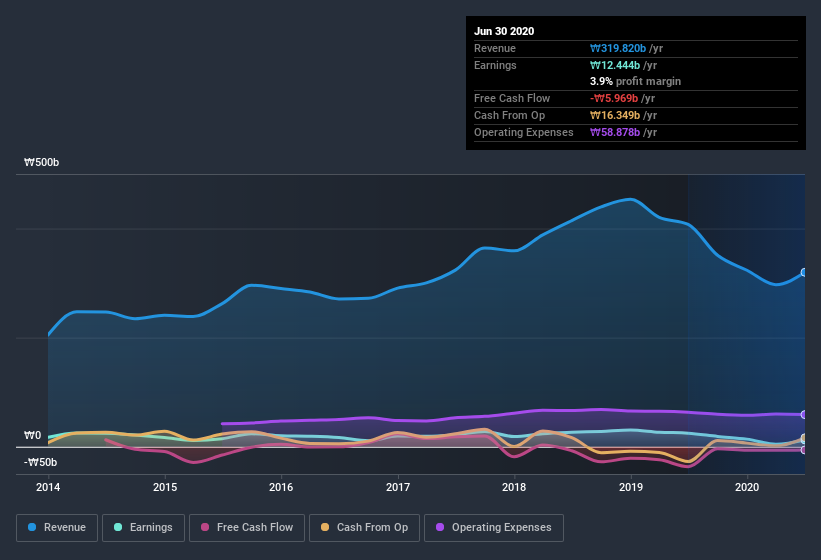Viewport: 821px width, 560px height.
Task: Select the pink Free Cash Flow endpoint marker
Action: [x=803, y=450]
